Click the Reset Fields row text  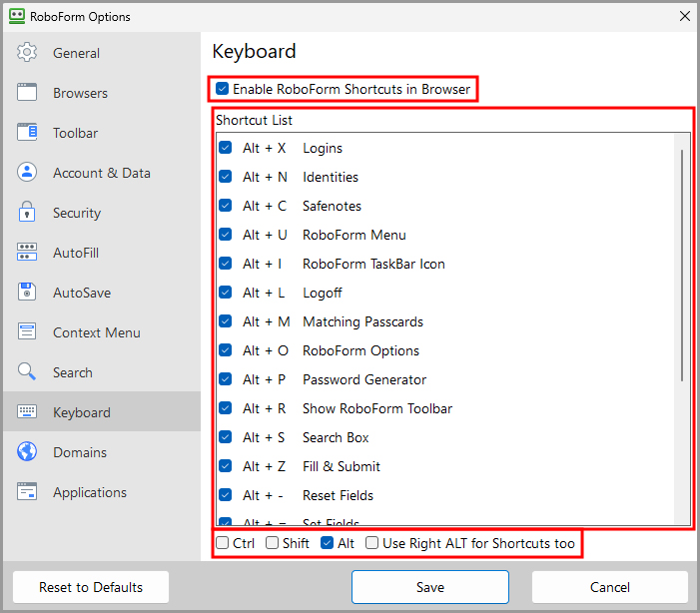338,495
